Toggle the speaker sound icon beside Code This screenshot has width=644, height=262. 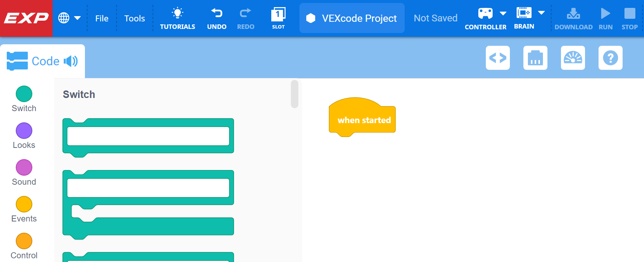(x=71, y=61)
